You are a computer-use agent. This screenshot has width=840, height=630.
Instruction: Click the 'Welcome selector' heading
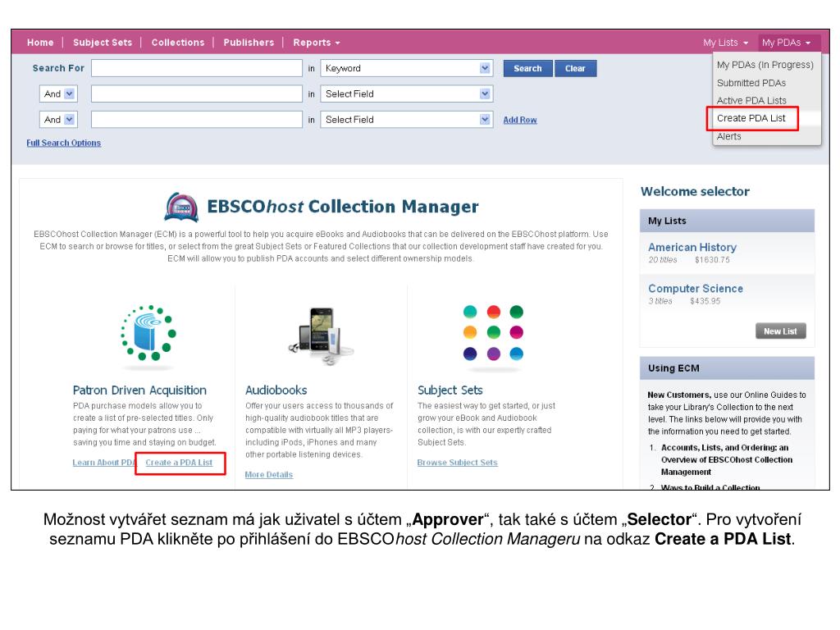tap(695, 192)
